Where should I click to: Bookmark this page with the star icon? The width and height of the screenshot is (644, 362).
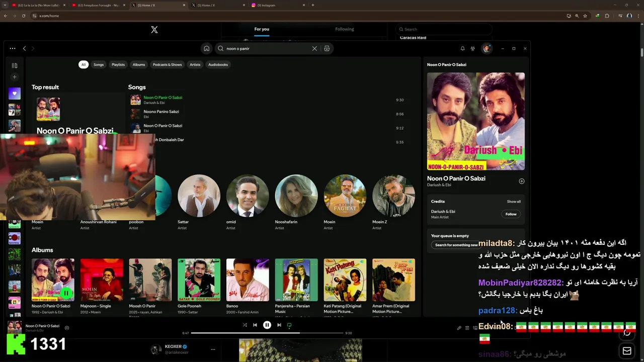(585, 16)
